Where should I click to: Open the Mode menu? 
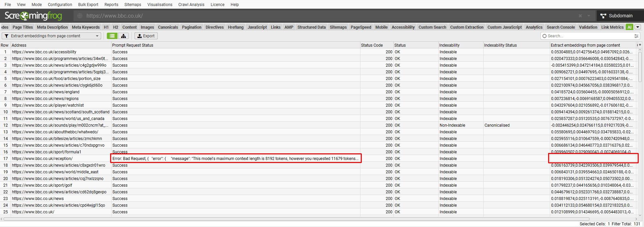[37, 5]
